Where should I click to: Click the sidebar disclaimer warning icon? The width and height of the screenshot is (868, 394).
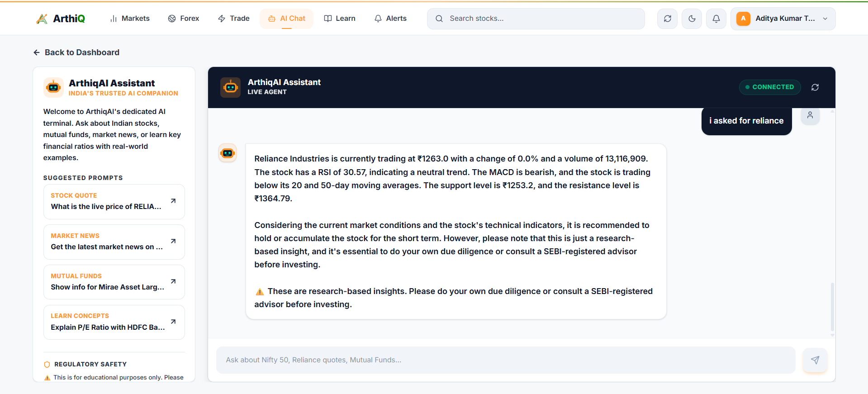point(47,378)
